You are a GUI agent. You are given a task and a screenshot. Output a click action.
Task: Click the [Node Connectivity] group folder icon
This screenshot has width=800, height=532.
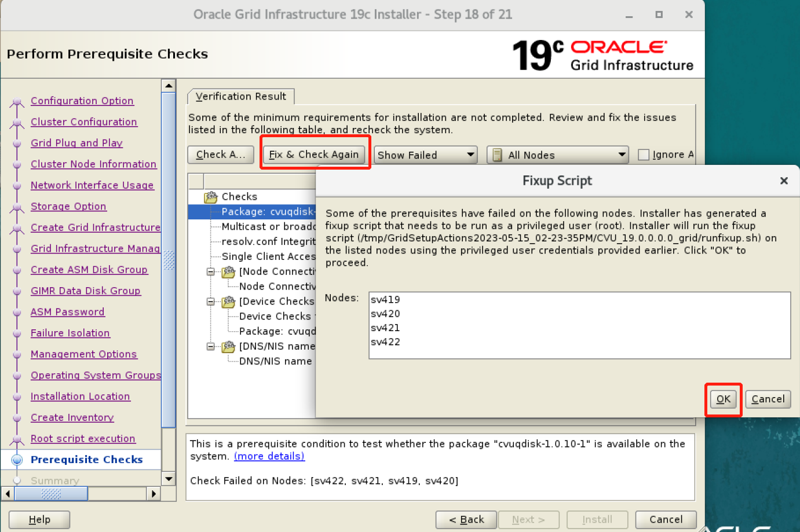coord(229,271)
